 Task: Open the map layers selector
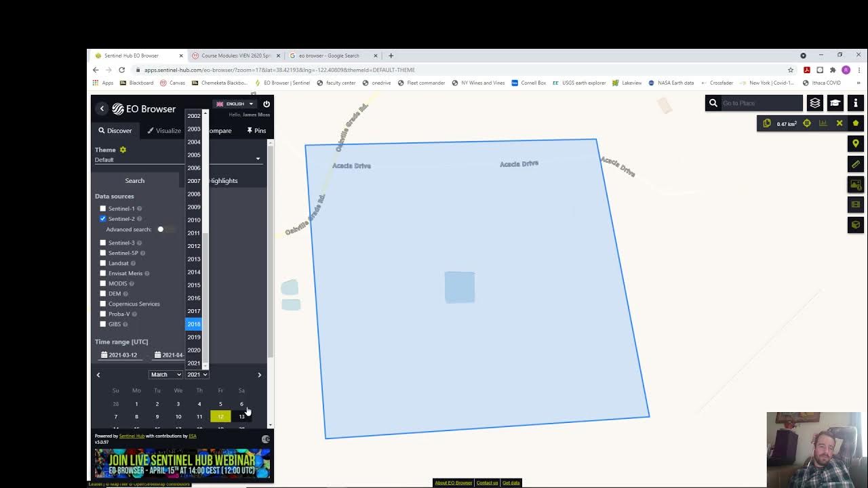pos(815,103)
